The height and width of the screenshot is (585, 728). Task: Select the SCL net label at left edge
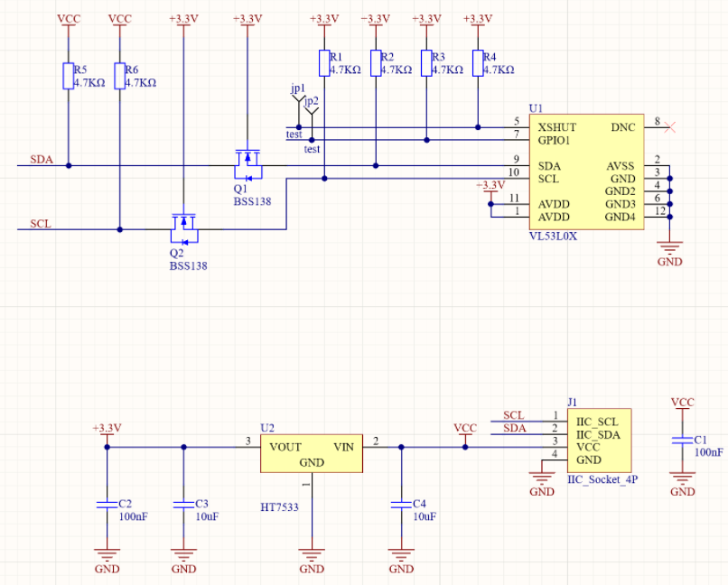tap(42, 223)
